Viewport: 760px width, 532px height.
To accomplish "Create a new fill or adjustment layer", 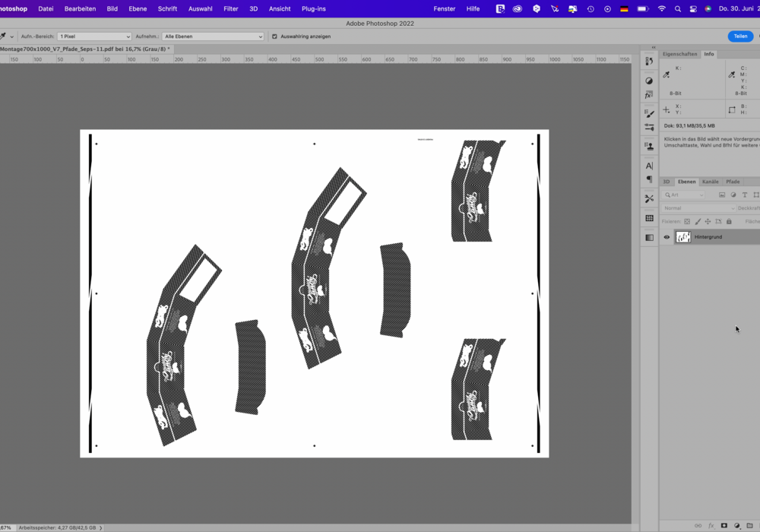I will [737, 526].
